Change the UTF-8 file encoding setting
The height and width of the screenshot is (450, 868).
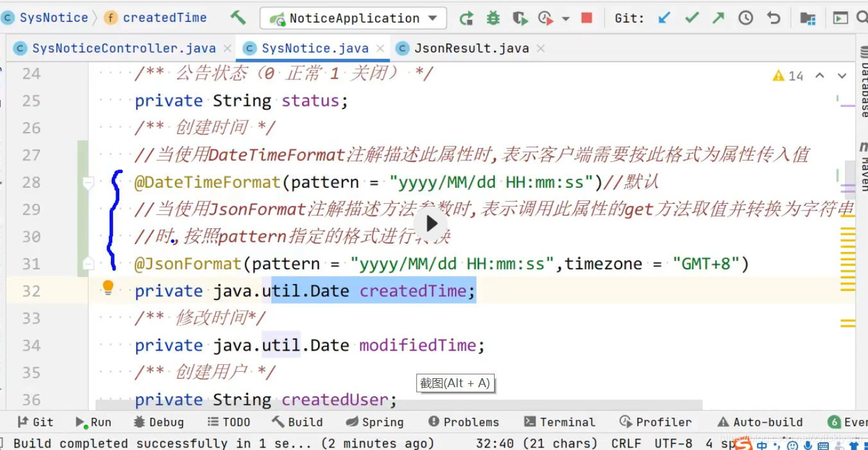pos(674,443)
